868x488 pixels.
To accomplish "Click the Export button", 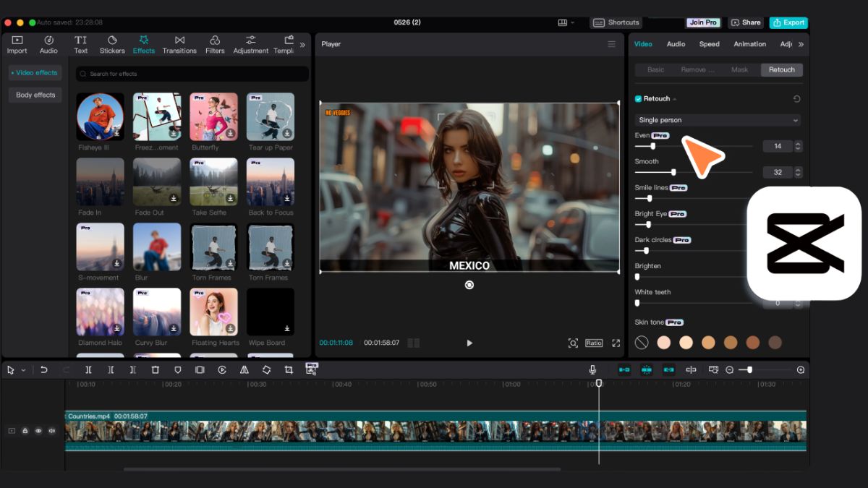I will coord(788,22).
